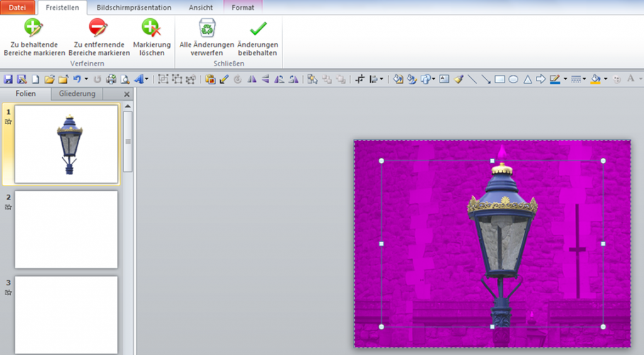Open the Bildschirmpräsentation ribbon tab
Screen dimensions: 644x355
pyautogui.click(x=134, y=8)
